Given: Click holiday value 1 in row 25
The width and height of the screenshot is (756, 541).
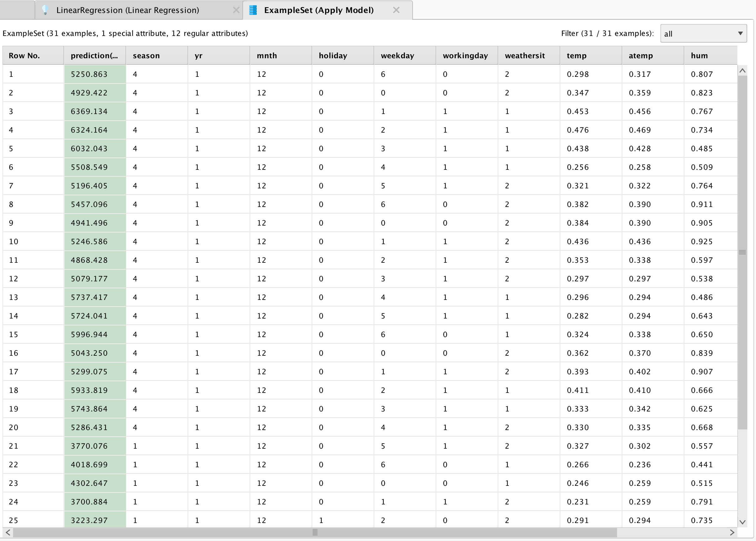Looking at the screenshot, I should 343,520.
